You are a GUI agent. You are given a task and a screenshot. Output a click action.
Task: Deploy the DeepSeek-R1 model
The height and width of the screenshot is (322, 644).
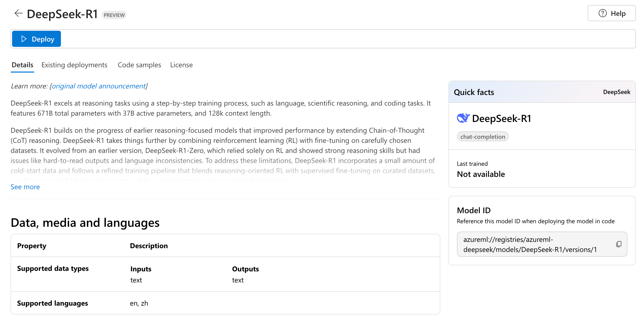point(37,39)
